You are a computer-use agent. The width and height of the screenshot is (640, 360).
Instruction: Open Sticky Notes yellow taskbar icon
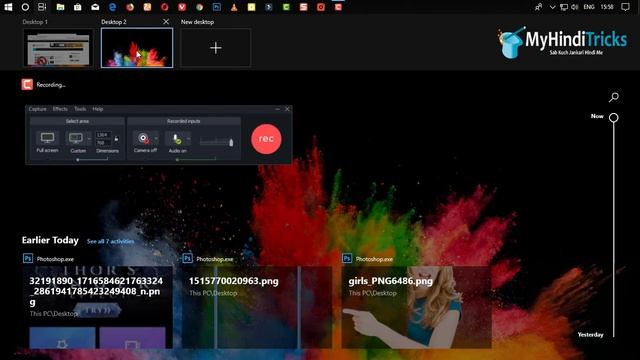point(251,7)
